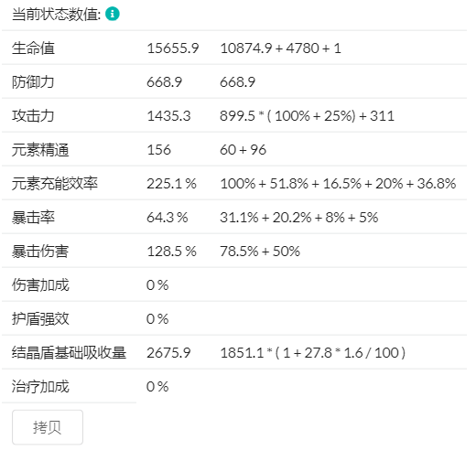Click the 拷贝 button
Image resolution: width=476 pixels, height=461 pixels.
click(48, 427)
